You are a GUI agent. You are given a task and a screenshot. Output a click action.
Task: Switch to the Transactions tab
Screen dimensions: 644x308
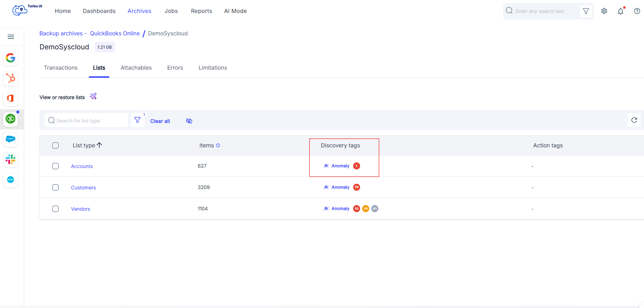click(61, 68)
